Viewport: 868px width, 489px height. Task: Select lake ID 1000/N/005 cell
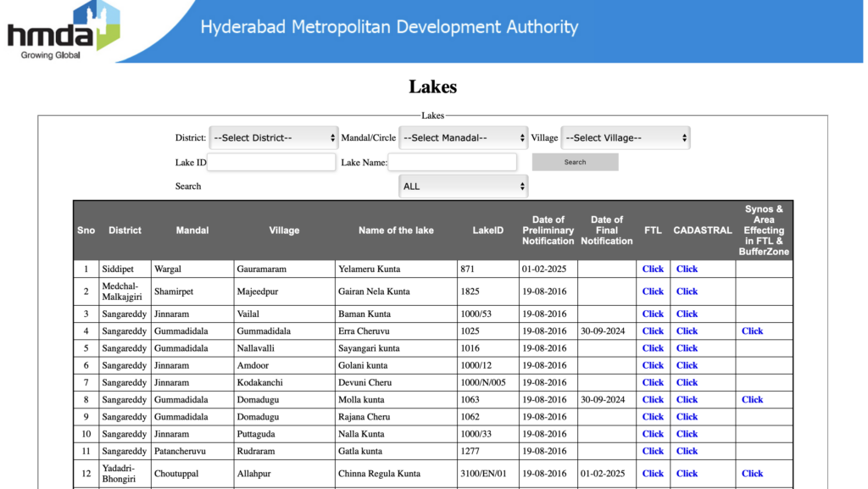pyautogui.click(x=488, y=382)
